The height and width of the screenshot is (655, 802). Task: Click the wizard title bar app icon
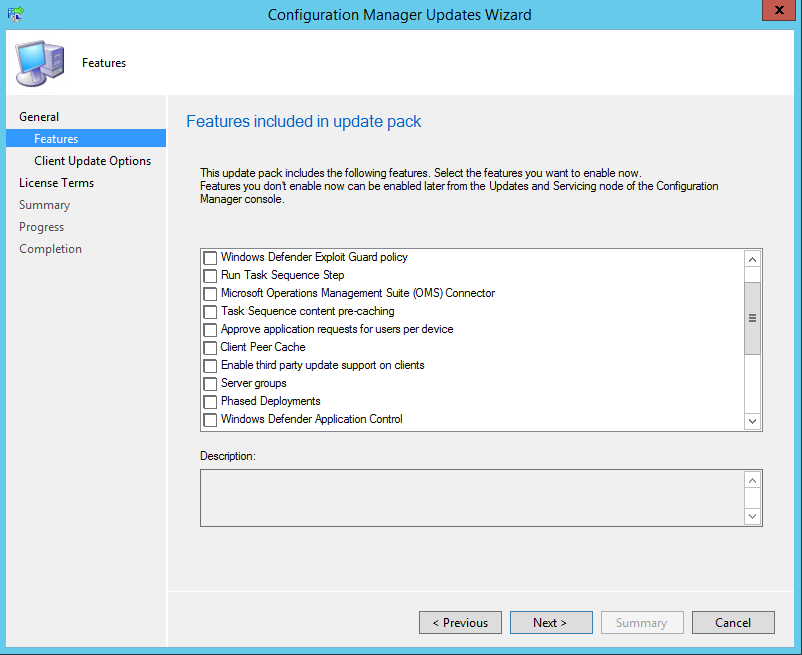16,13
